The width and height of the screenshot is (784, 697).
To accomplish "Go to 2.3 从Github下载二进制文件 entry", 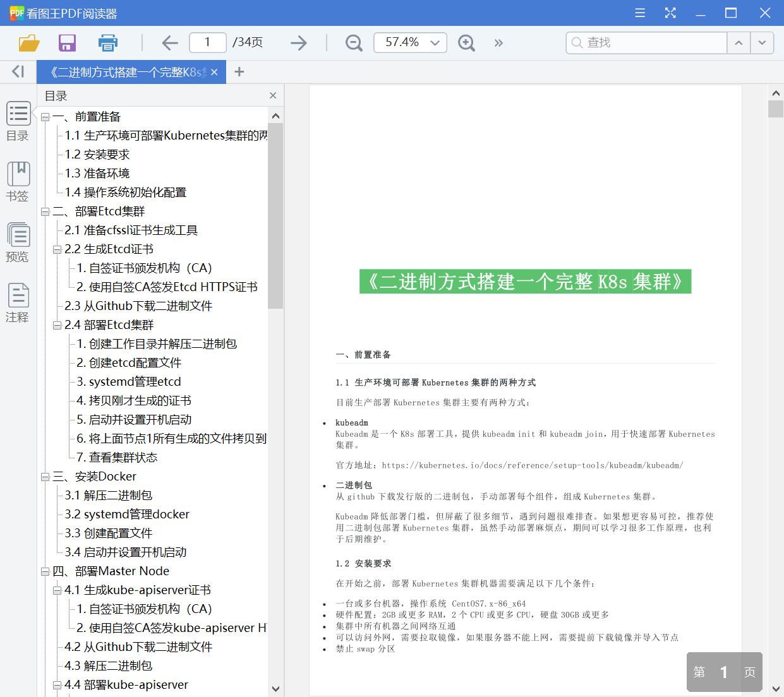I will click(138, 306).
